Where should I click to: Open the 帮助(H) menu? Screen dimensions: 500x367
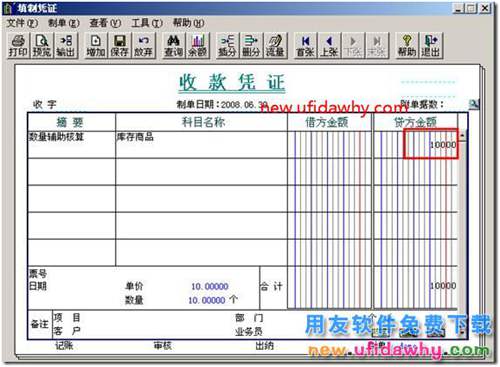[x=188, y=23]
